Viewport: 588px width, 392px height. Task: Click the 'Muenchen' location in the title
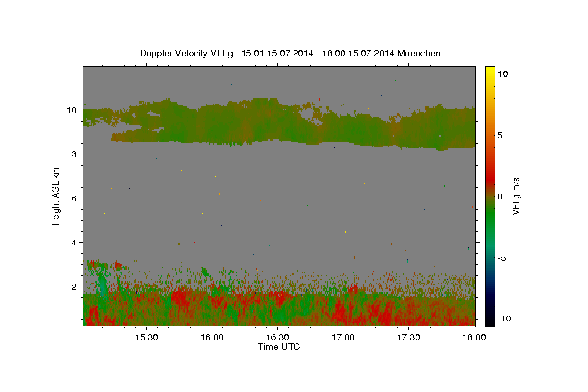coord(419,53)
